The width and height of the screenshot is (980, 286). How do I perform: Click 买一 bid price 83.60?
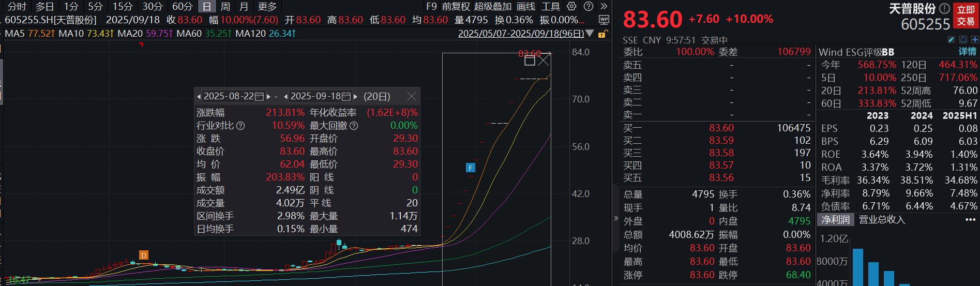[x=721, y=128]
